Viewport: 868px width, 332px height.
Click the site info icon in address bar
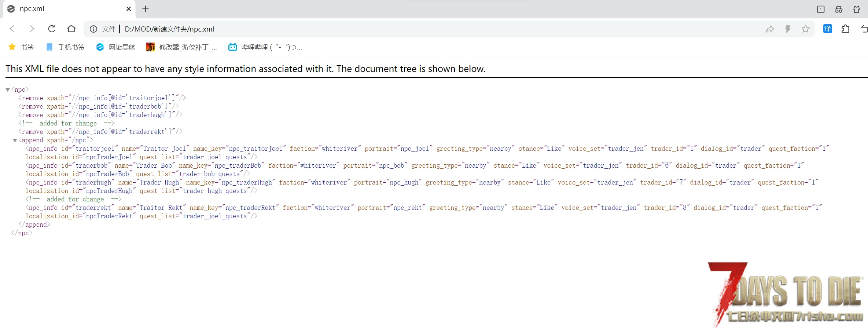93,29
